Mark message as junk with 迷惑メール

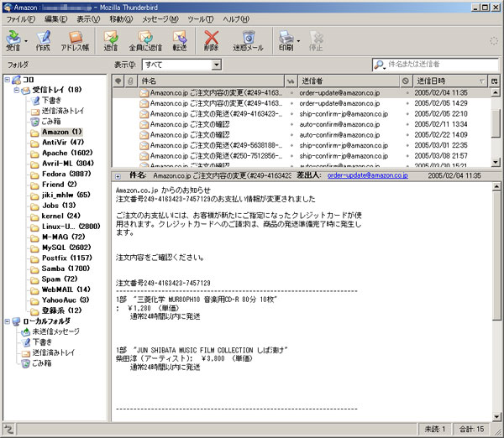coord(248,40)
